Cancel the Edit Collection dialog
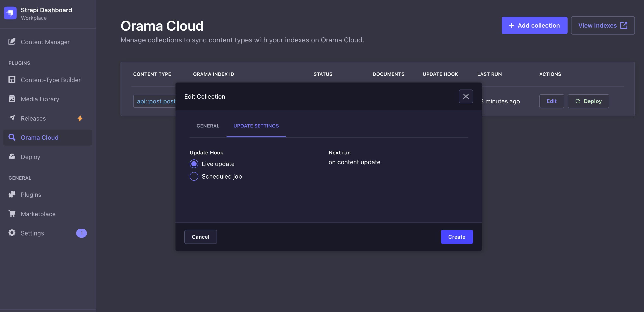Viewport: 644px width, 312px height. coord(200,237)
